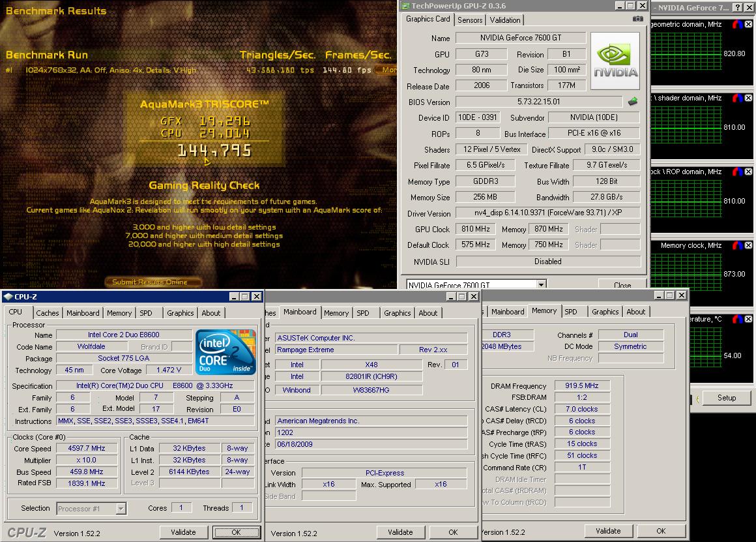The image size is (756, 542).
Task: Close the geometric domain graph
Action: (x=748, y=24)
